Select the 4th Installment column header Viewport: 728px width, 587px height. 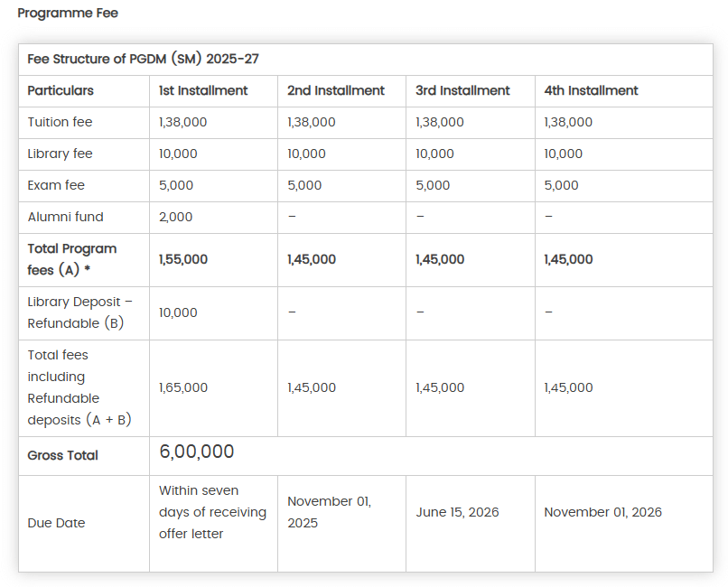click(x=591, y=90)
